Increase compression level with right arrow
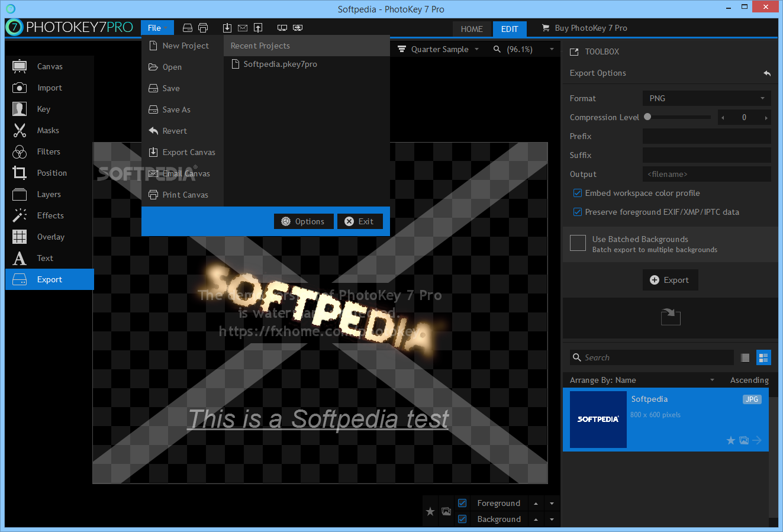This screenshot has height=532, width=783. [x=766, y=117]
